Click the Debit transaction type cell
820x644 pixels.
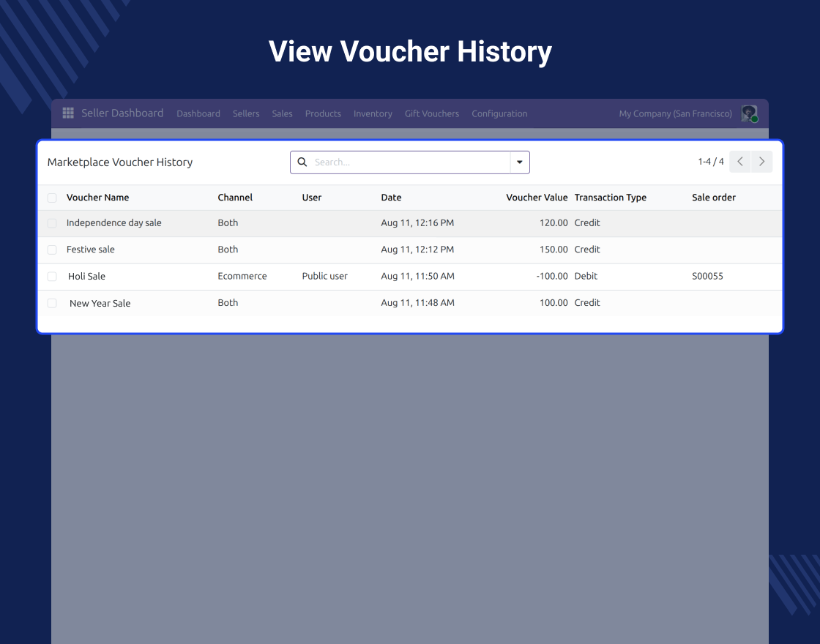(586, 276)
